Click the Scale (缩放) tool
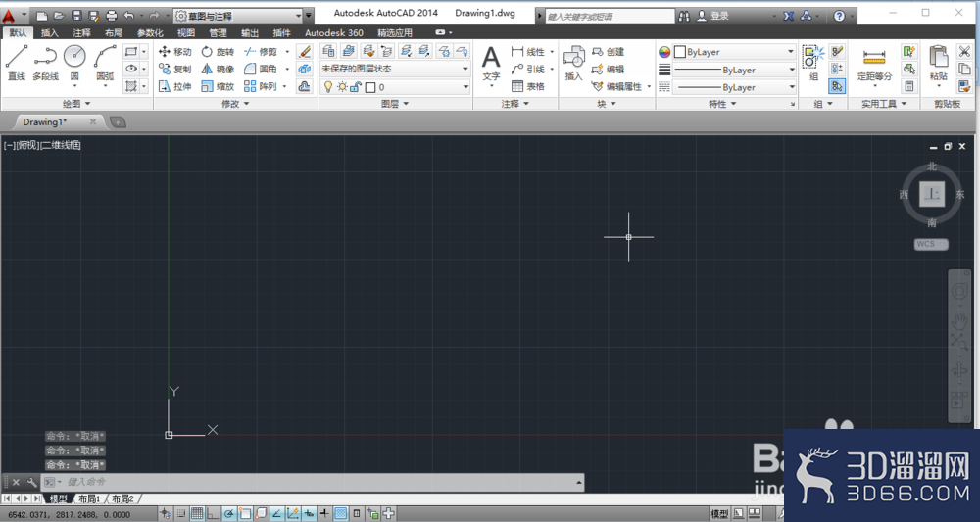The image size is (980, 522). [218, 87]
